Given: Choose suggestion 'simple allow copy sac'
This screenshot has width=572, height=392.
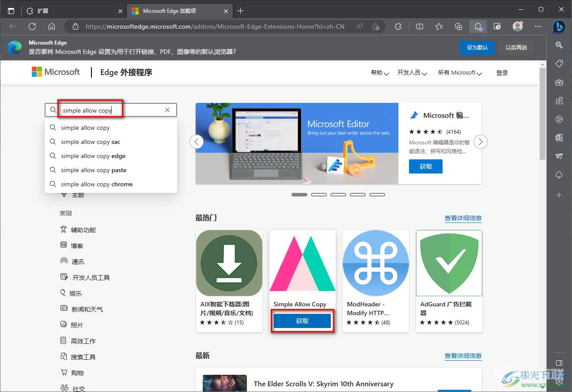Looking at the screenshot, I should pyautogui.click(x=111, y=142).
